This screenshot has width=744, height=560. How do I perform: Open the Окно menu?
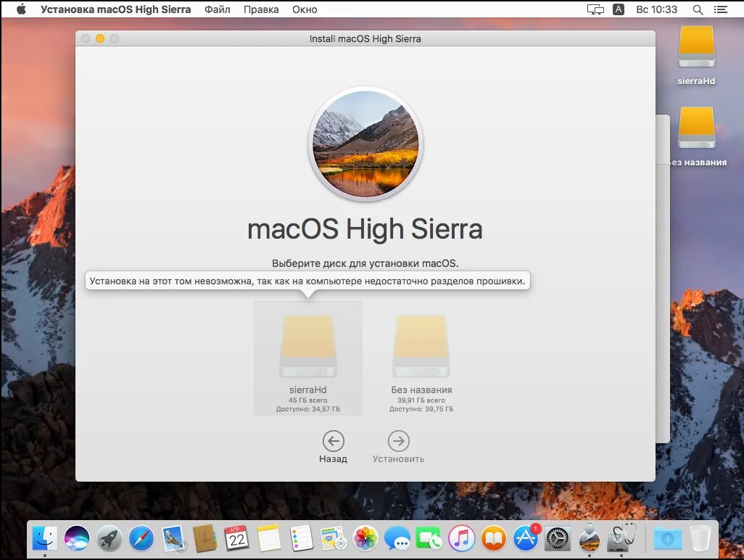(x=305, y=9)
